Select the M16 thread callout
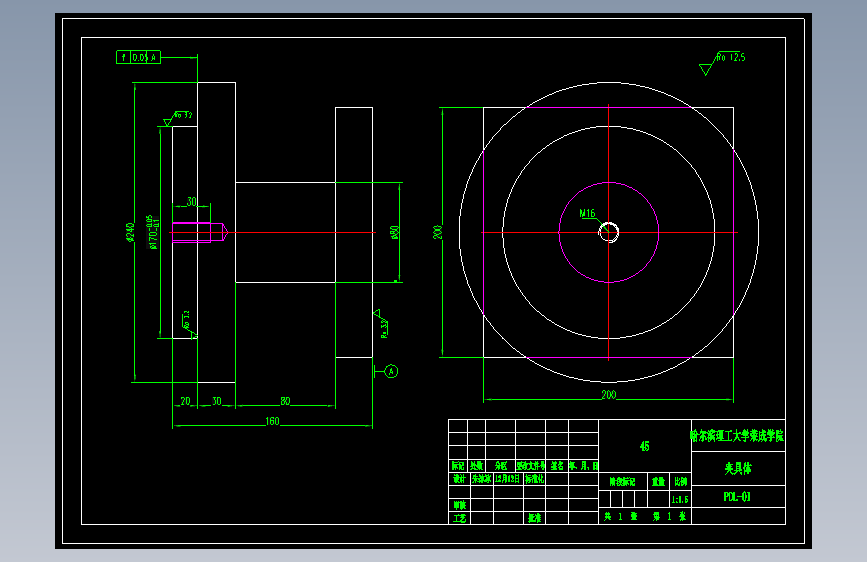This screenshot has width=867, height=562. coord(587,213)
